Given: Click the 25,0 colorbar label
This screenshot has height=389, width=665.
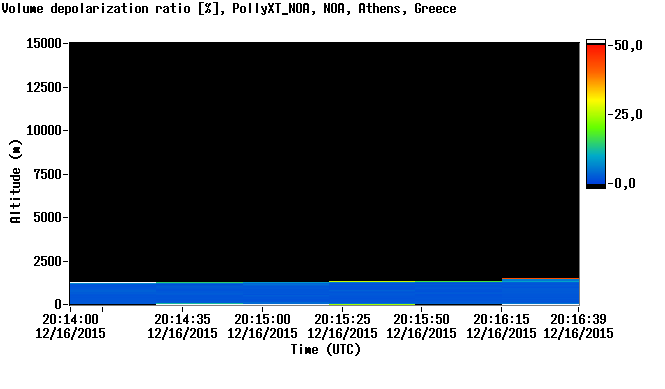Looking at the screenshot, I should pyautogui.click(x=627, y=114).
